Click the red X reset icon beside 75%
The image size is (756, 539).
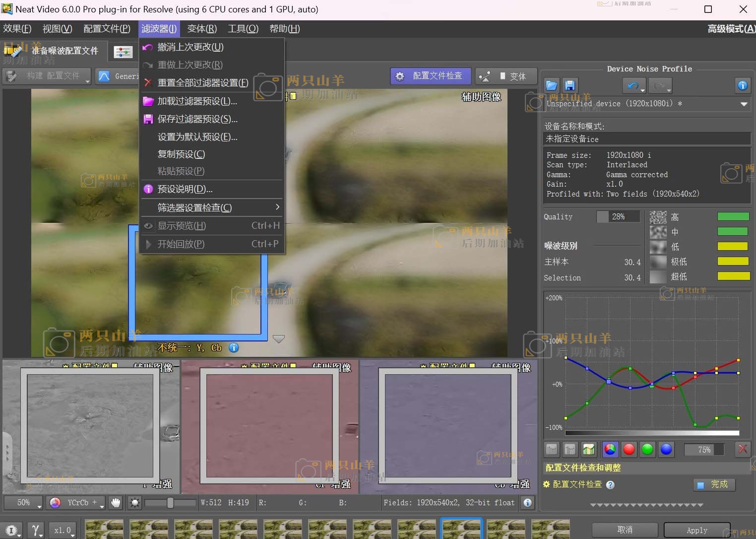tap(743, 449)
